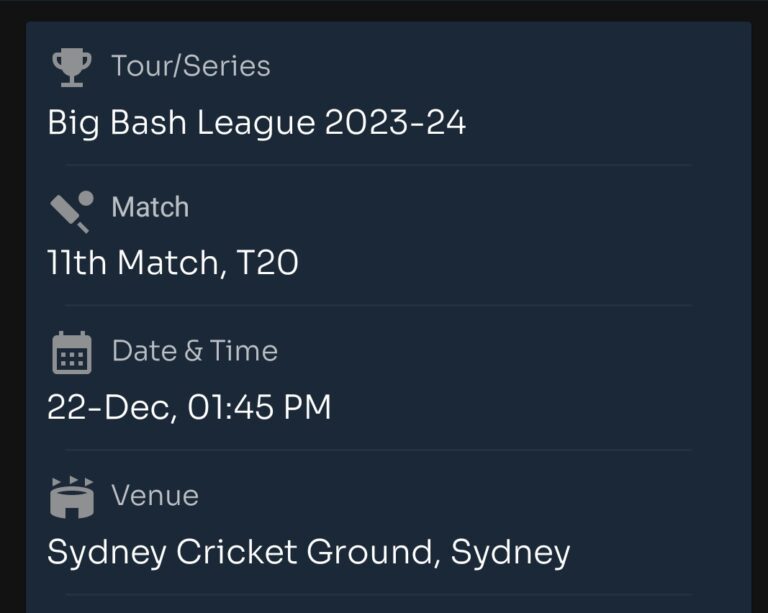
Task: Click the 2023-24 season text
Action: (x=395, y=122)
